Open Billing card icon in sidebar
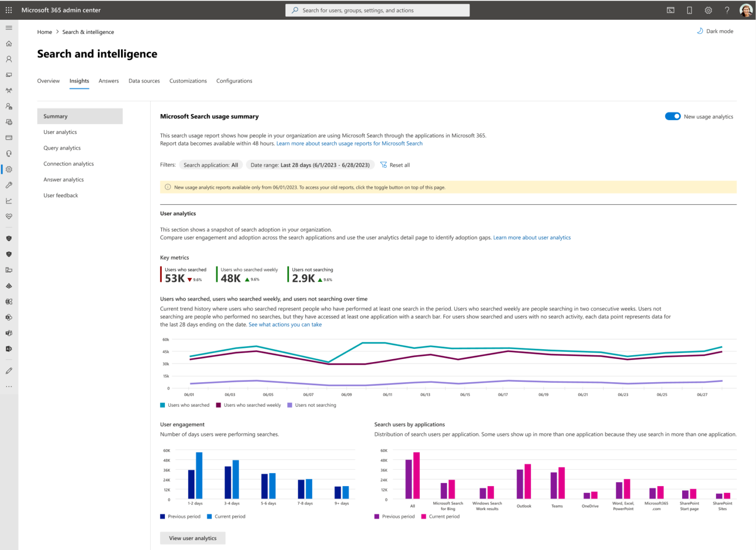Viewport: 756px width, 550px height. tap(9, 138)
